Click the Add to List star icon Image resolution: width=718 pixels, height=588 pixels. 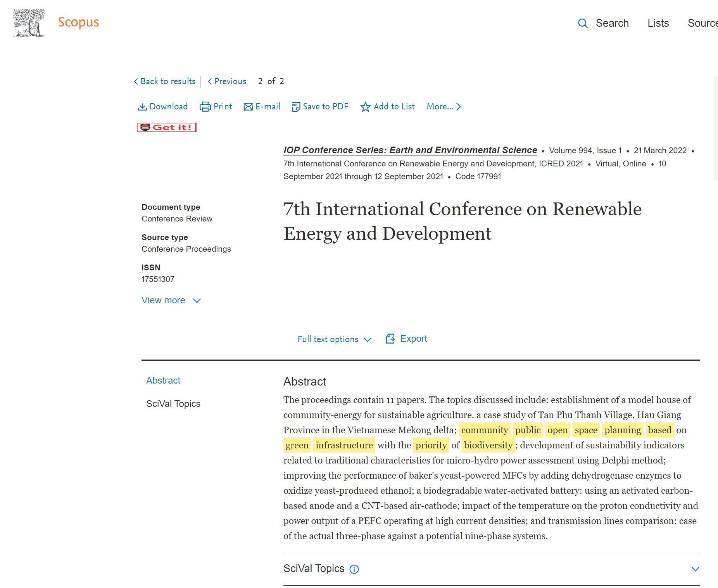click(365, 107)
